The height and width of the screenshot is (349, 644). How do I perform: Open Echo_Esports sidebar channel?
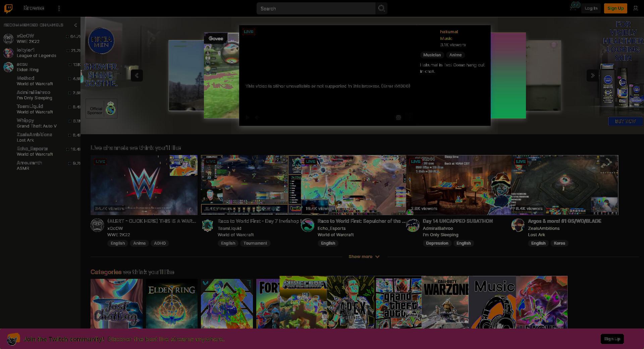40,151
